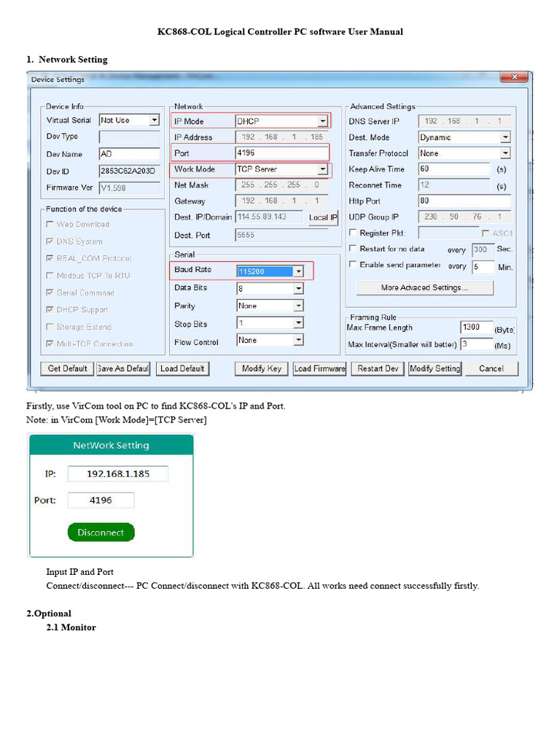Click the '2.1 Monitor' heading text

click(x=71, y=627)
